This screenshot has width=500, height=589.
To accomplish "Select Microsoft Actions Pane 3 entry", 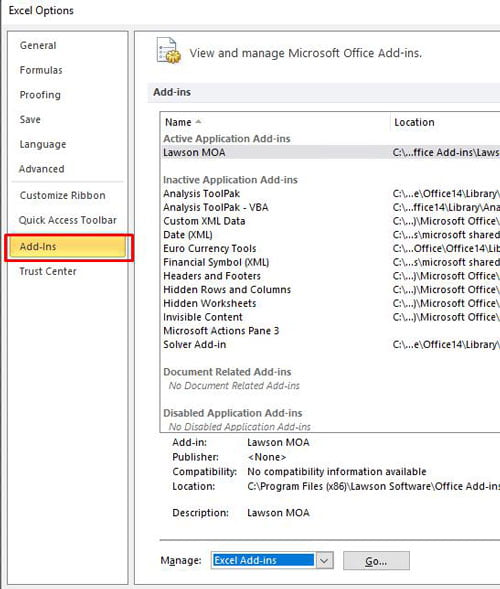I will pyautogui.click(x=221, y=331).
